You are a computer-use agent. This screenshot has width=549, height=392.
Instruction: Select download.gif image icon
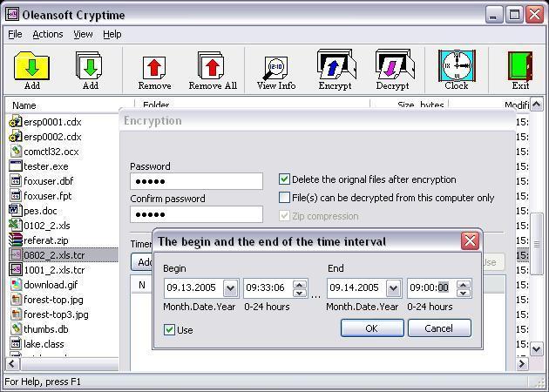16,284
